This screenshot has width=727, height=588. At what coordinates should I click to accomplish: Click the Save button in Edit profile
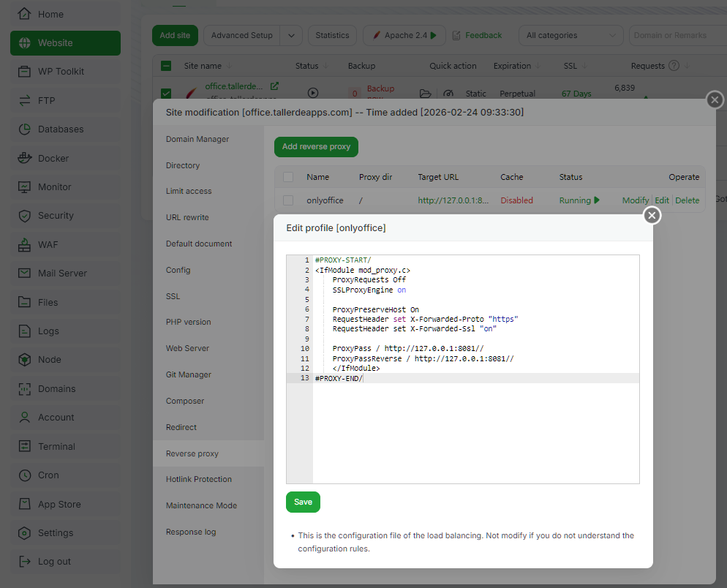(303, 502)
